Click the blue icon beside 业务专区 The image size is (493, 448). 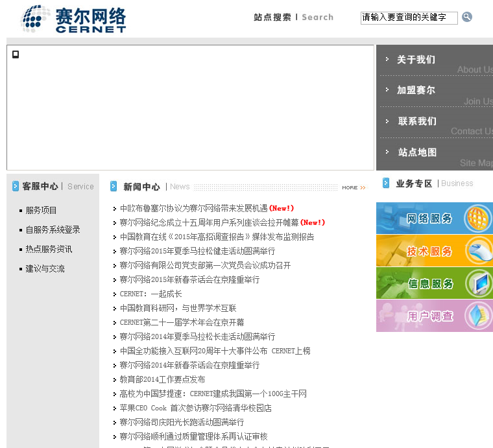[x=386, y=183]
